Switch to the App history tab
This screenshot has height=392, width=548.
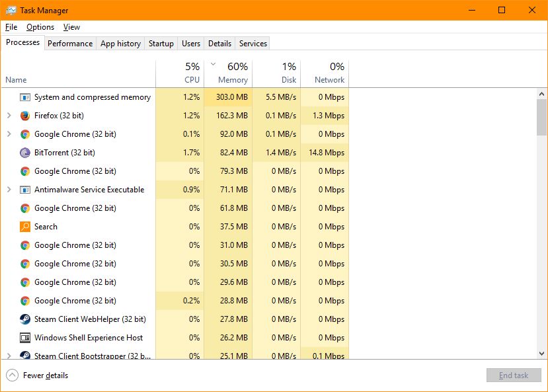coord(120,44)
